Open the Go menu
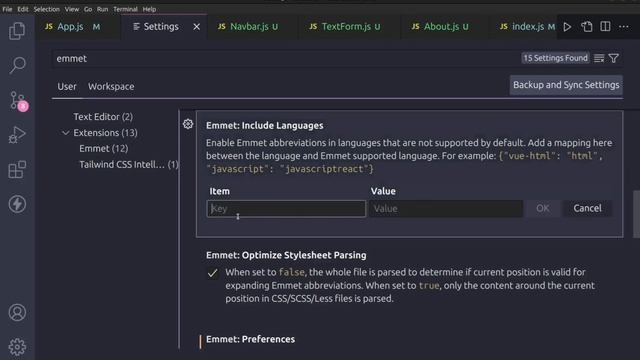 pyautogui.click(x=88, y=9)
